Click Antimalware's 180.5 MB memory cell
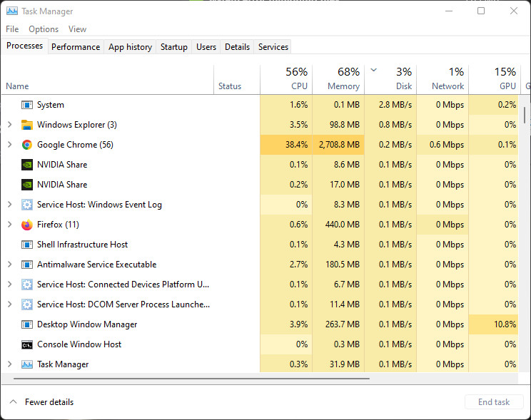Screen dimensions: 531x420 [338, 265]
